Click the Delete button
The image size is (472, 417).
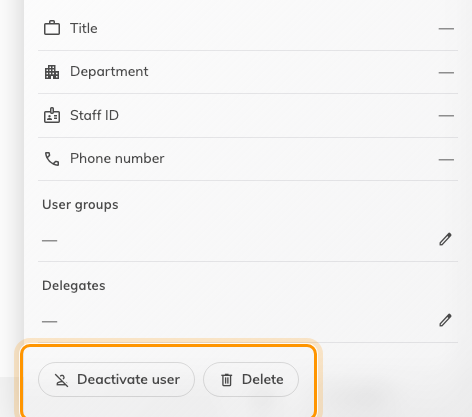[251, 380]
